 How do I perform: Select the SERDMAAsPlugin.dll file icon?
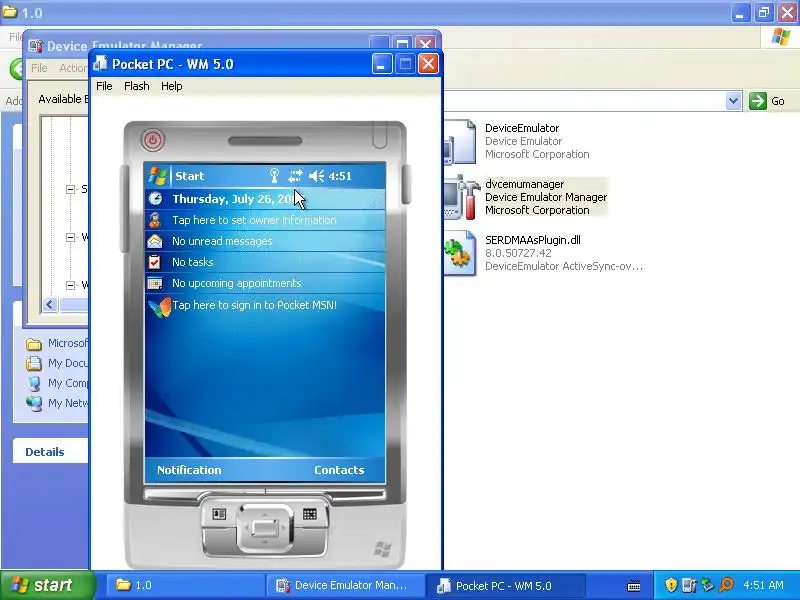pos(460,253)
